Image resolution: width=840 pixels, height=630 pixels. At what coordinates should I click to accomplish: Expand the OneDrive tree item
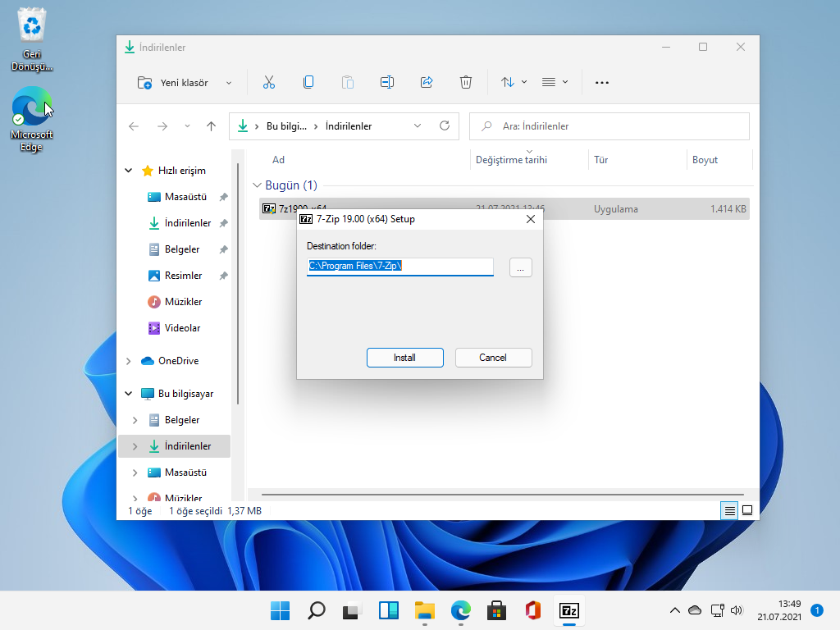(x=128, y=360)
